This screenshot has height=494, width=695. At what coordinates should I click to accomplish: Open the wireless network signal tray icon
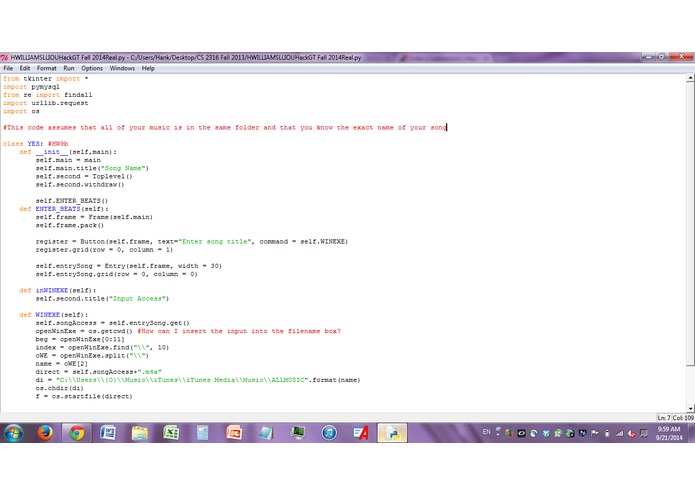(x=619, y=433)
